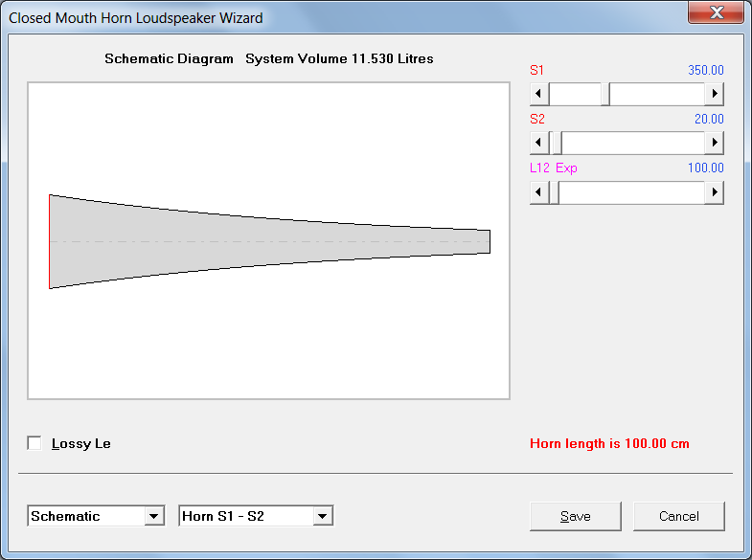Click the Cancel button
This screenshot has width=752, height=560.
[x=678, y=516]
